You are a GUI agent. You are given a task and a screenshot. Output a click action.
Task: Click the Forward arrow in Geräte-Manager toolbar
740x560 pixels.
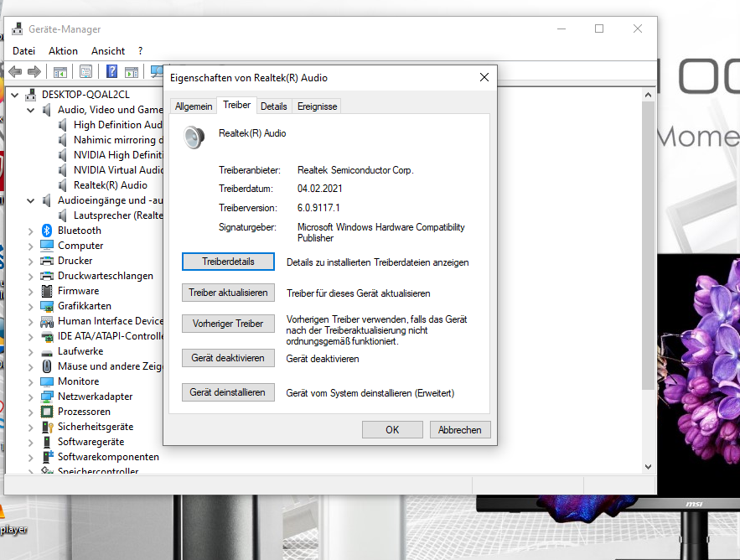[x=34, y=72]
